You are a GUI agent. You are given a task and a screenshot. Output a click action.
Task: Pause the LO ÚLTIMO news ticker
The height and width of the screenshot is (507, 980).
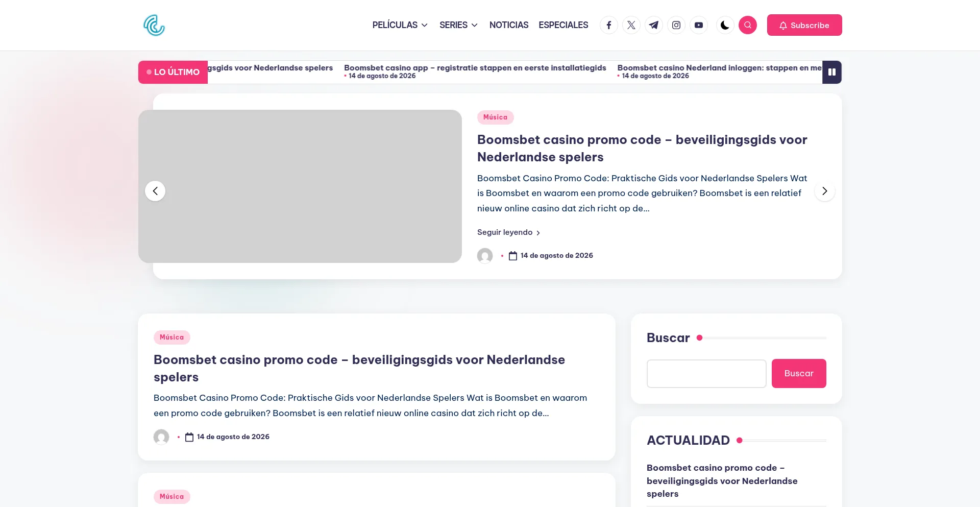832,72
